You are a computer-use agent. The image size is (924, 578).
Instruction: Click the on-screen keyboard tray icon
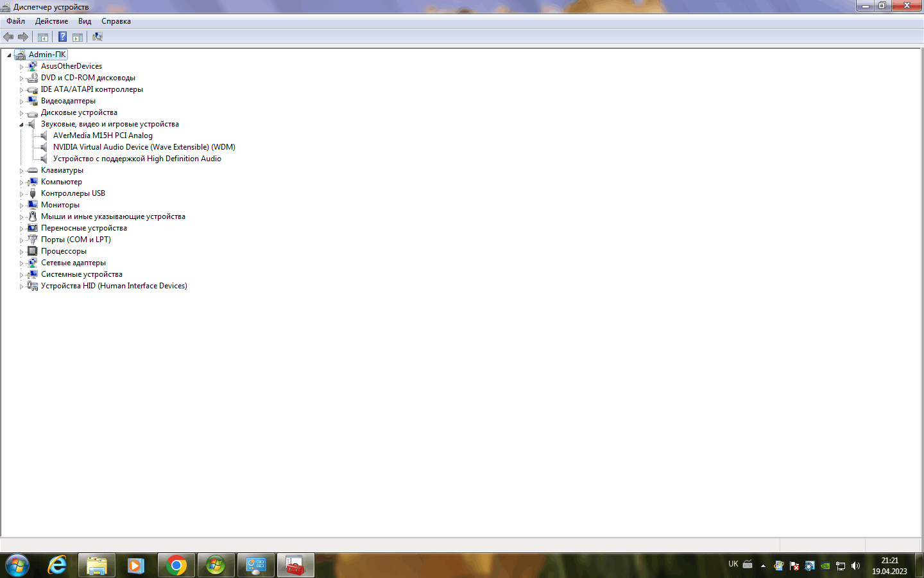pos(748,565)
